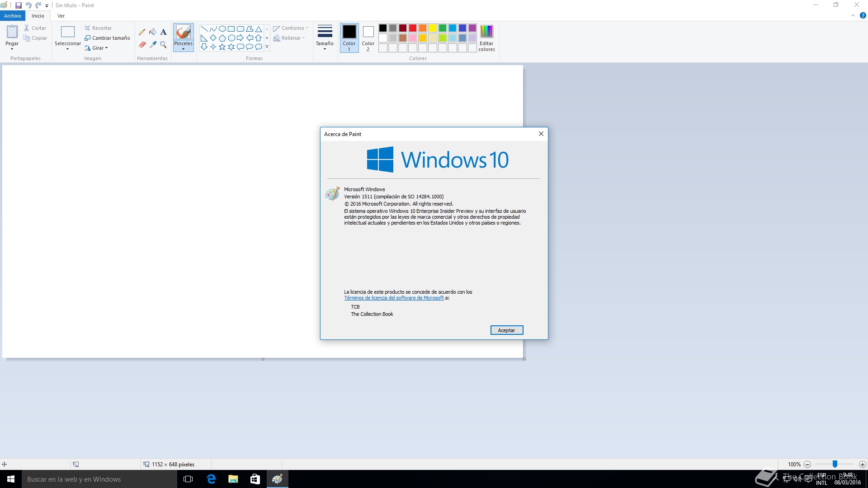Pick the red color swatch
868x488 pixels.
coord(413,28)
